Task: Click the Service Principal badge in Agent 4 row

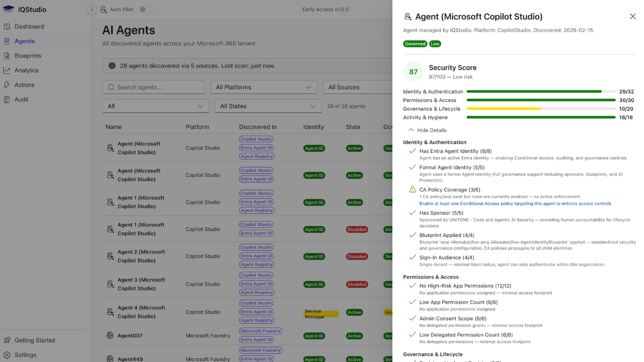Action: click(x=321, y=314)
